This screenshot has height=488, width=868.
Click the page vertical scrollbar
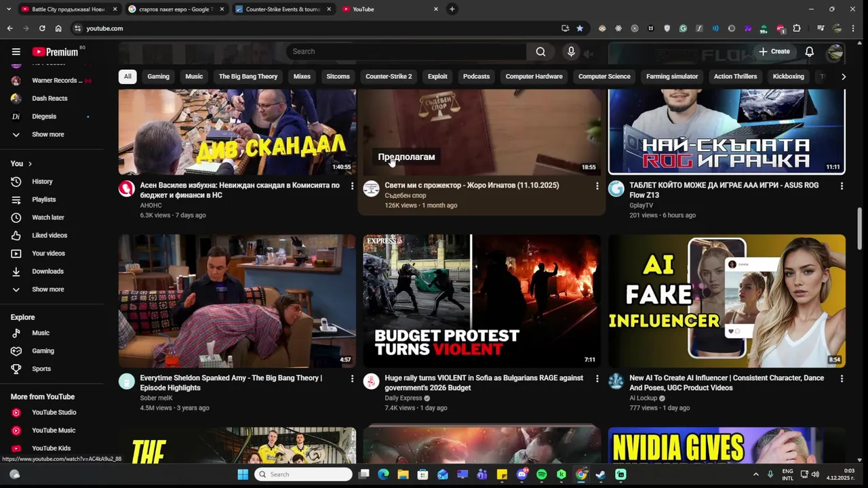(x=860, y=228)
